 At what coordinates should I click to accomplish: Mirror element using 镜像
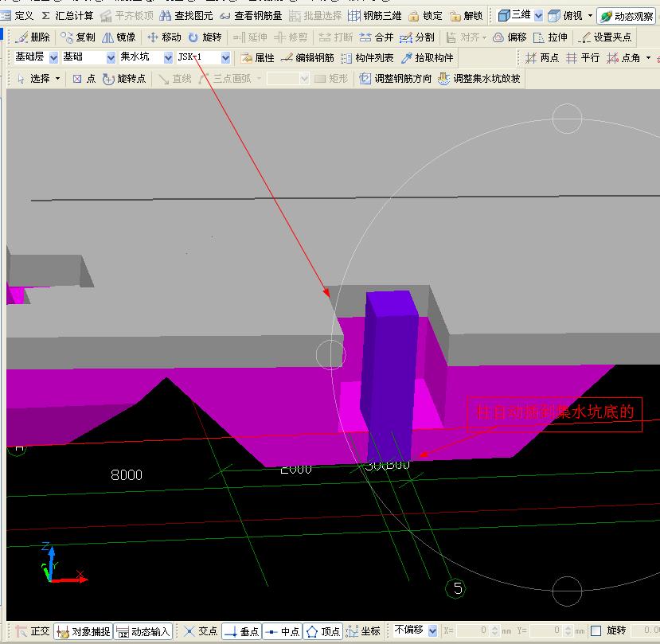[119, 37]
